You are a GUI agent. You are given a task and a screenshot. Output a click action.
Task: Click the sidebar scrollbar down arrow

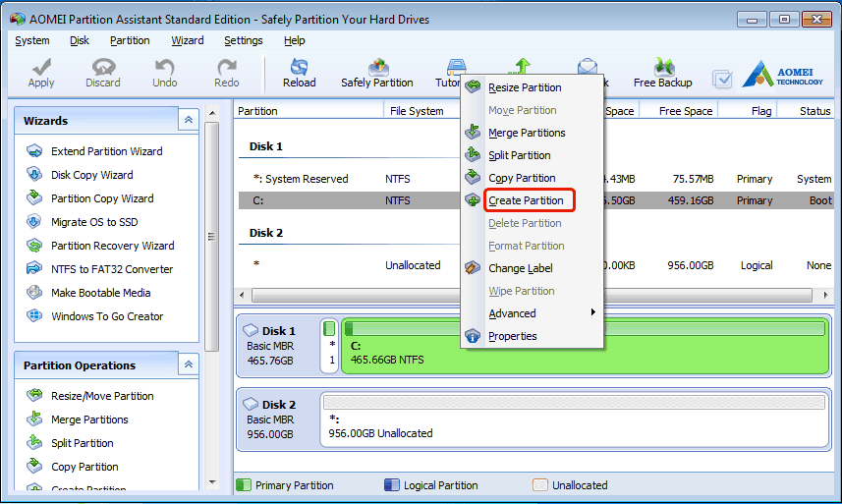click(212, 482)
